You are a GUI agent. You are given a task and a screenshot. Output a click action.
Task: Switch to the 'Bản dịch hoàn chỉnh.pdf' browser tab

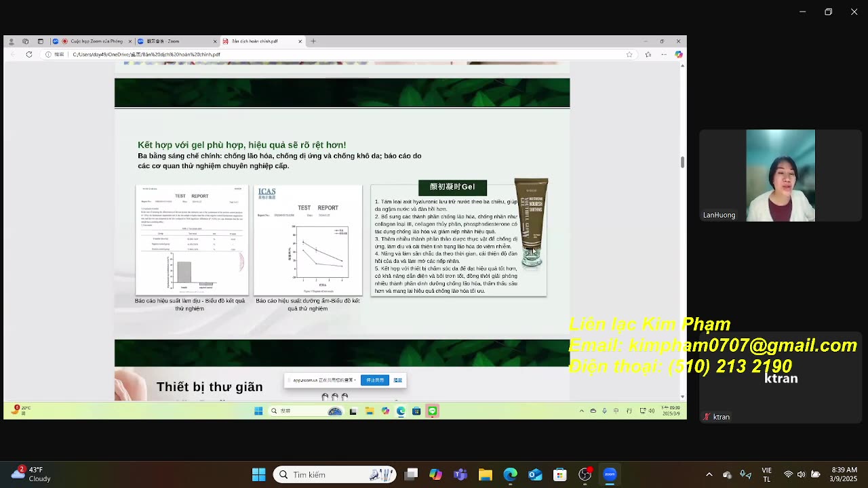pos(261,41)
